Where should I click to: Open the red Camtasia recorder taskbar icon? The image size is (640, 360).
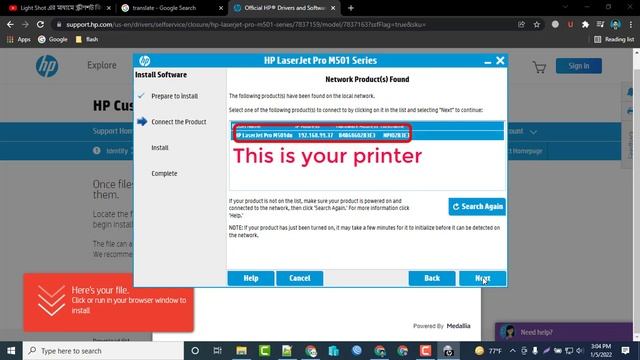coord(425,351)
